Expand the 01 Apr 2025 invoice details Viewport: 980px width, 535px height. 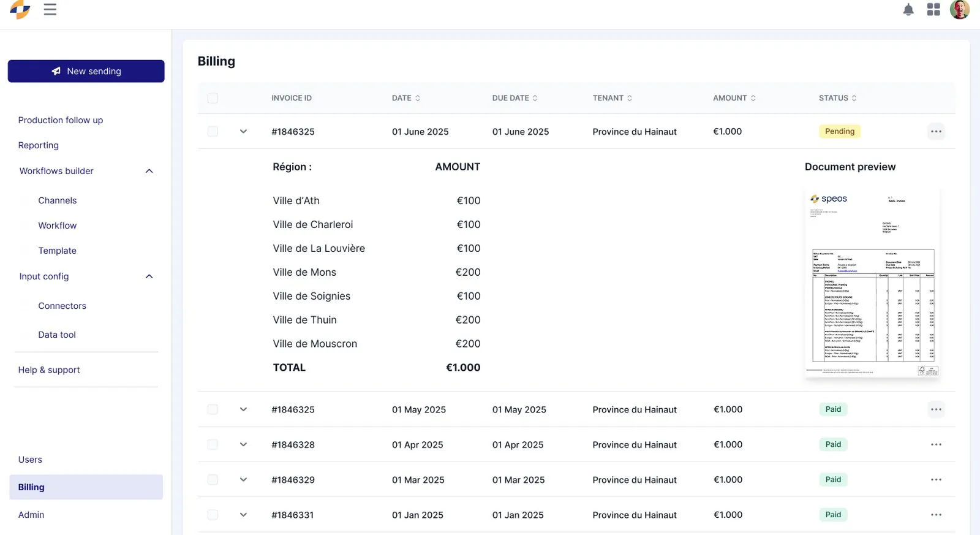click(243, 445)
